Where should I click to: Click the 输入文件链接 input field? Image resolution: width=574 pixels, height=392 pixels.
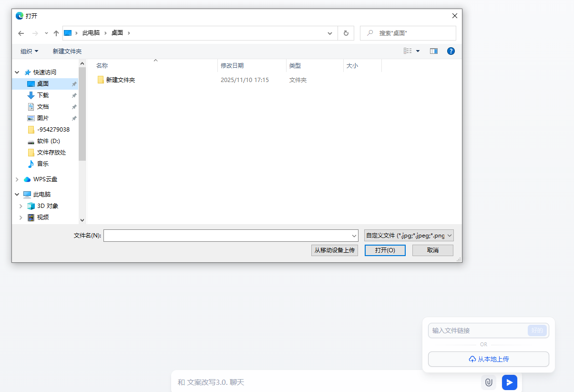[x=478, y=330]
